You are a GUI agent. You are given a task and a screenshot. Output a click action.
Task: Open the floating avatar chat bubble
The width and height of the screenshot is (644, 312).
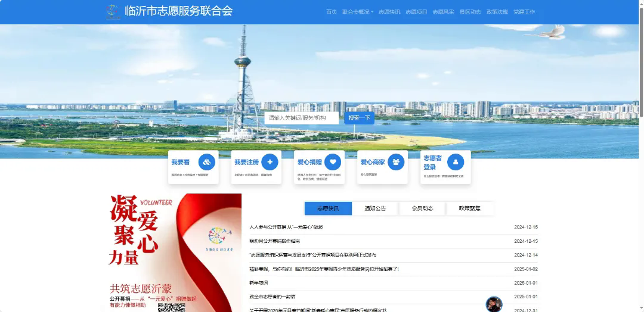(x=494, y=304)
